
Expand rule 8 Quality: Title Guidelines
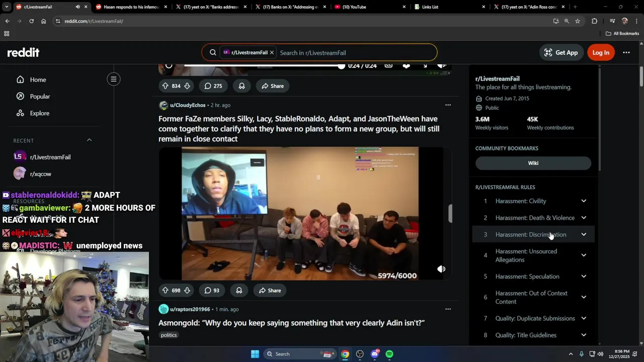click(533, 335)
